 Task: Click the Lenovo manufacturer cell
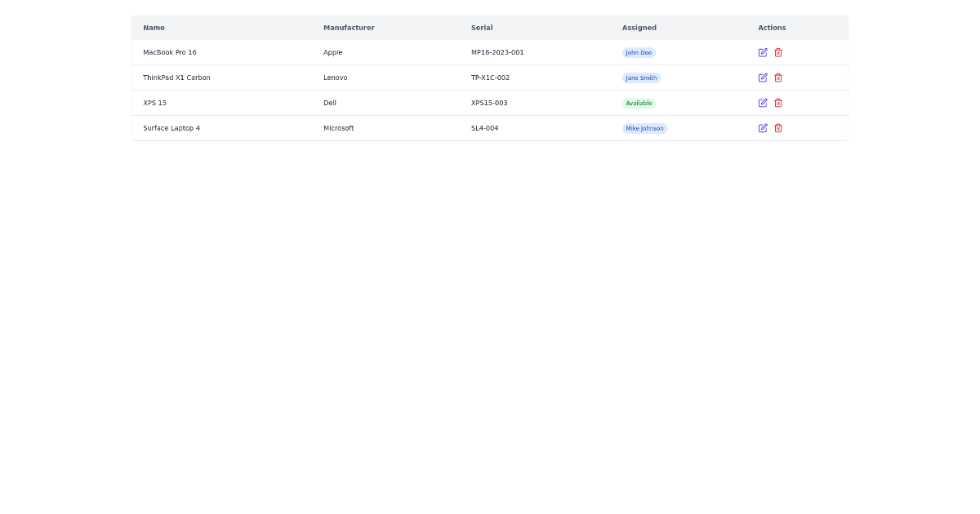pos(336,78)
